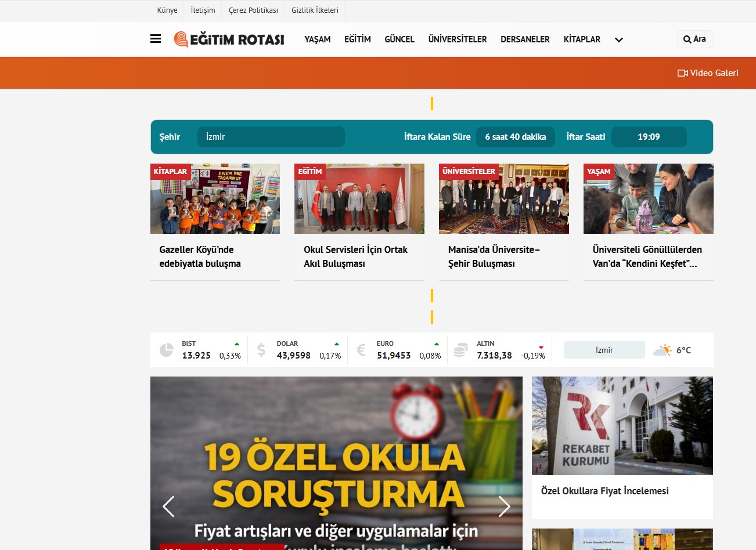
Task: Open the Çerez Politikası link
Action: pos(253,10)
